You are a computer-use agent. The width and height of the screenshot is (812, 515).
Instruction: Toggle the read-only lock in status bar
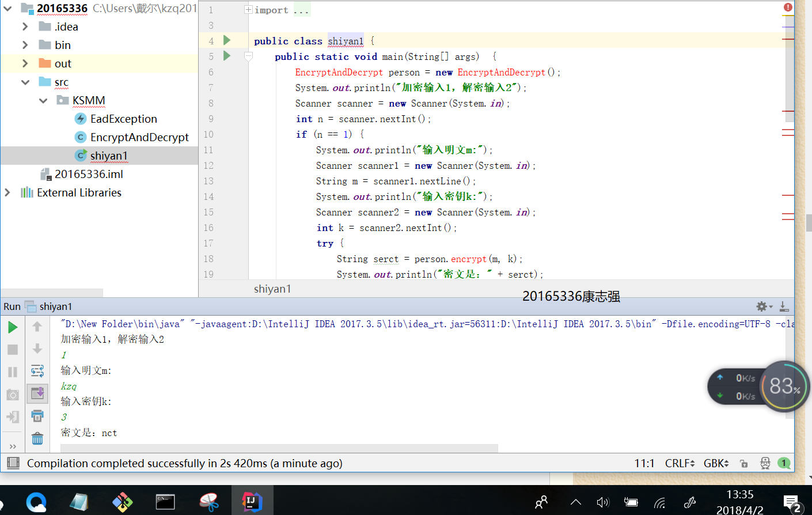pos(744,463)
